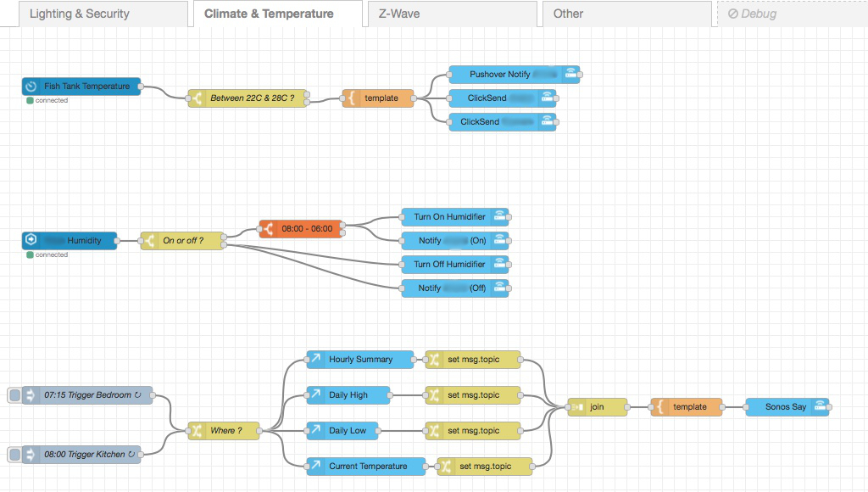Viewport: 868px width, 492px height.
Task: Click change icon on set msg.topic after Daily Low
Action: coord(434,431)
